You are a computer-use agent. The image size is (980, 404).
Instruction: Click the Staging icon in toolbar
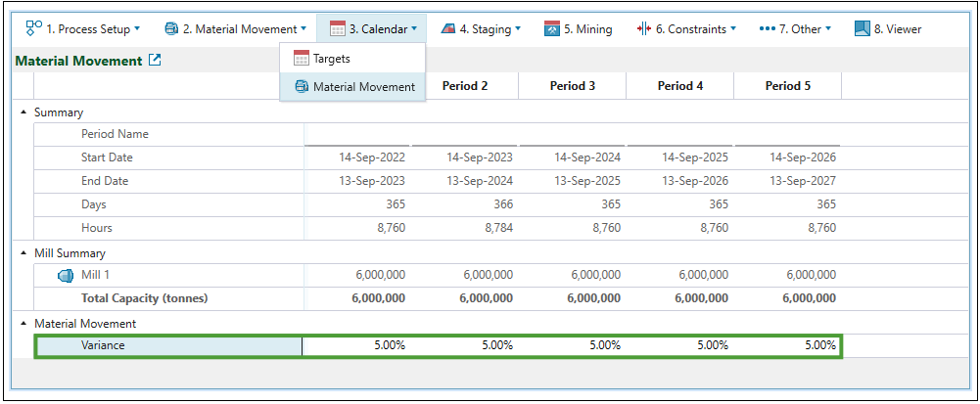point(447,28)
